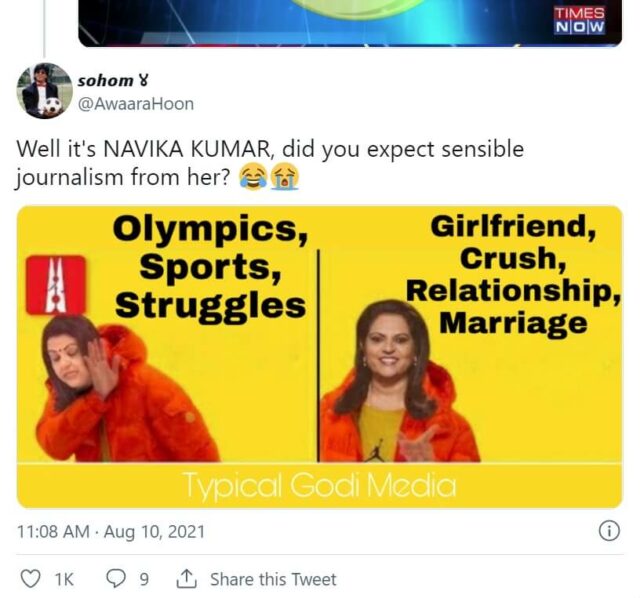Screen dimensions: 640x598
Task: Click the 9 replies count
Action: click(x=144, y=579)
